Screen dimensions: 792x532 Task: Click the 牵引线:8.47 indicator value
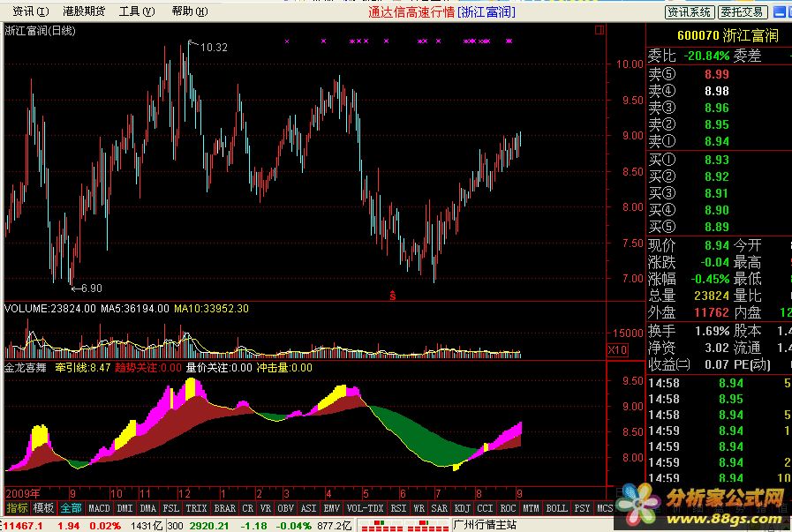pyautogui.click(x=83, y=367)
